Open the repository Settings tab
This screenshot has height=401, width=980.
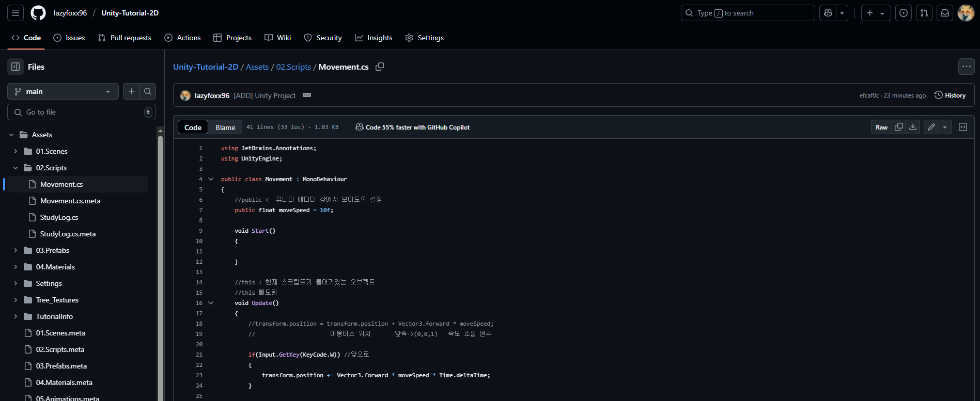(x=424, y=38)
